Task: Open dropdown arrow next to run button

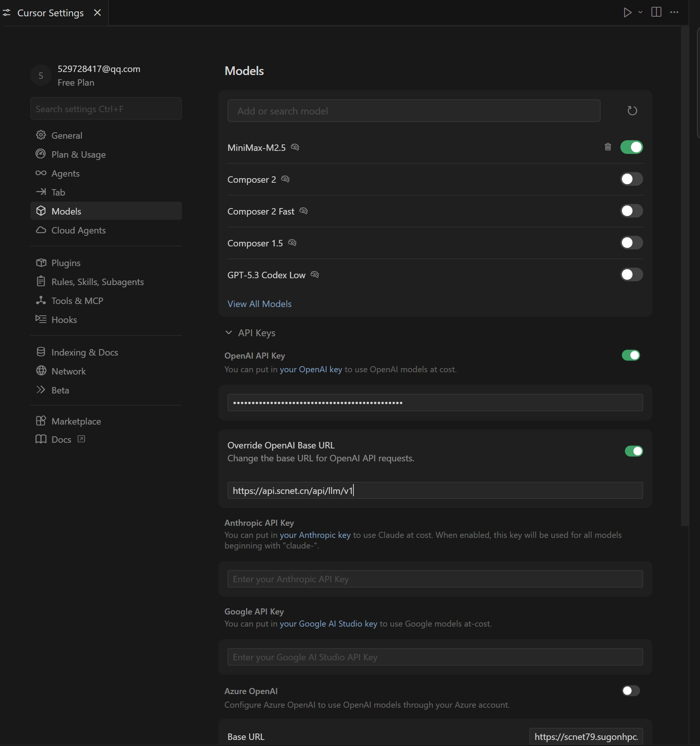Action: pyautogui.click(x=640, y=13)
